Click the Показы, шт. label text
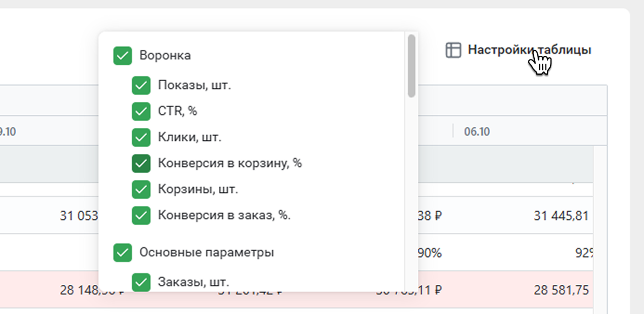 click(x=194, y=85)
